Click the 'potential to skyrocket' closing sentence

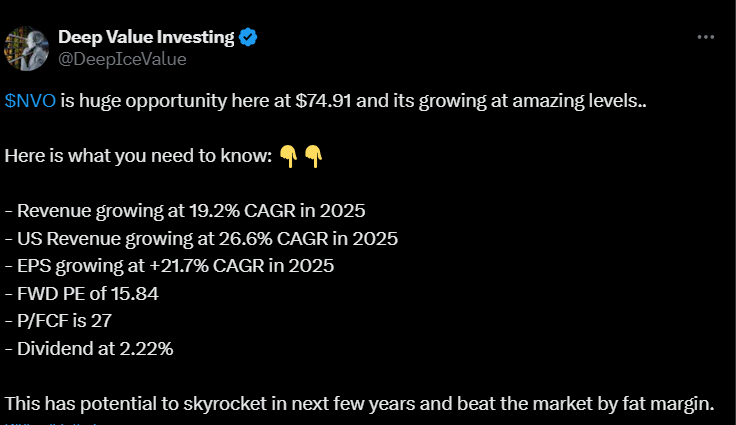360,404
